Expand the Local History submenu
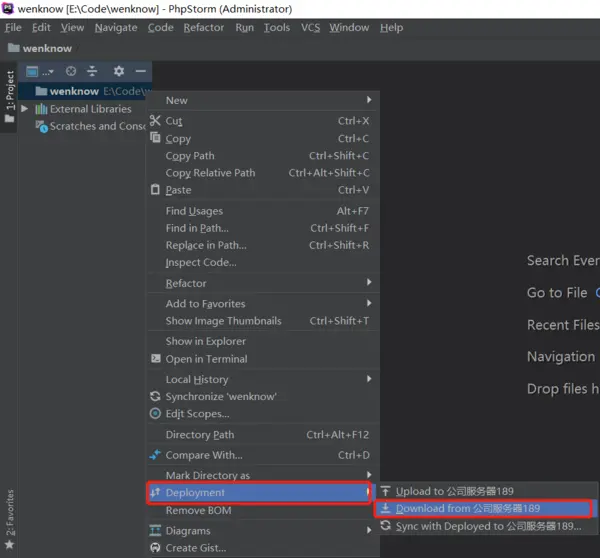The height and width of the screenshot is (558, 600). (x=263, y=379)
